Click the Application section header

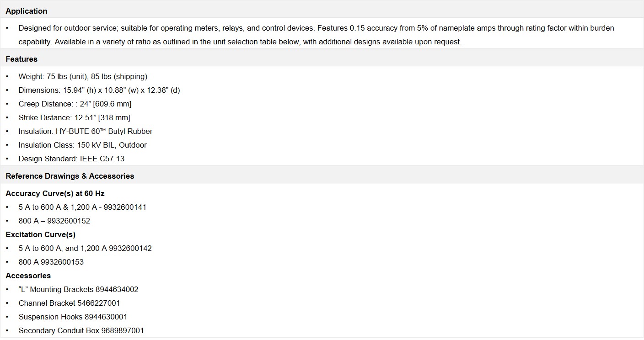27,11
